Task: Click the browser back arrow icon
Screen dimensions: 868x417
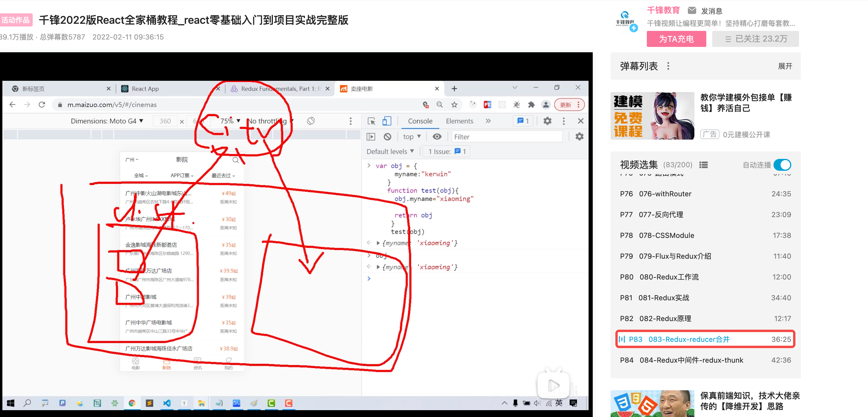Action: (x=12, y=105)
